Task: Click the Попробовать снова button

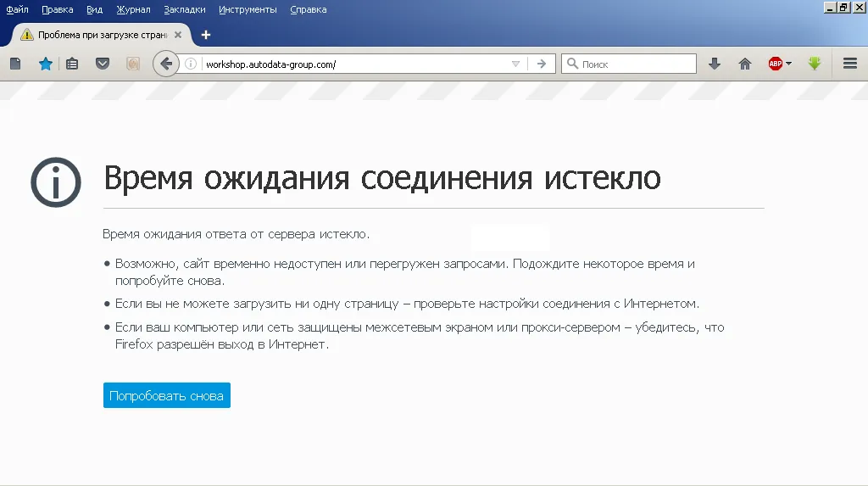Action: (x=167, y=396)
